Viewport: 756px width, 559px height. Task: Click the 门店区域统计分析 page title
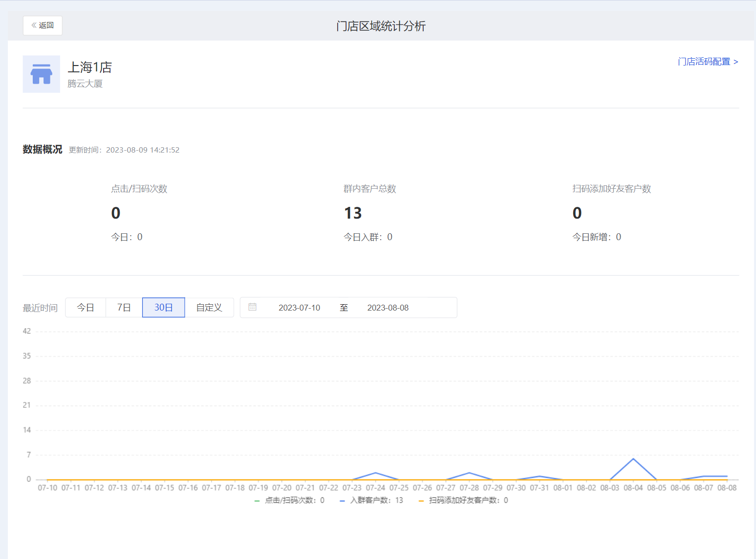[381, 26]
